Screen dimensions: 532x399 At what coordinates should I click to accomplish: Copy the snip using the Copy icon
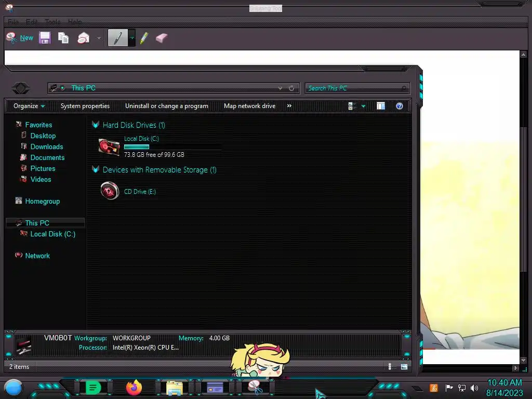(x=63, y=37)
